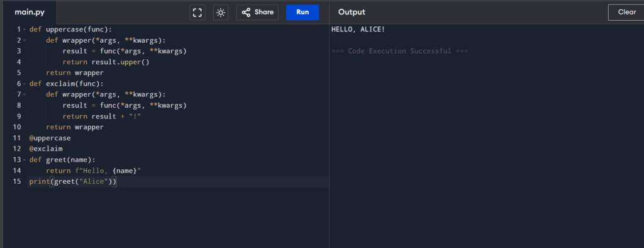644x248 pixels.
Task: Click the f"Hello, {name}" return line
Action: [94, 171]
